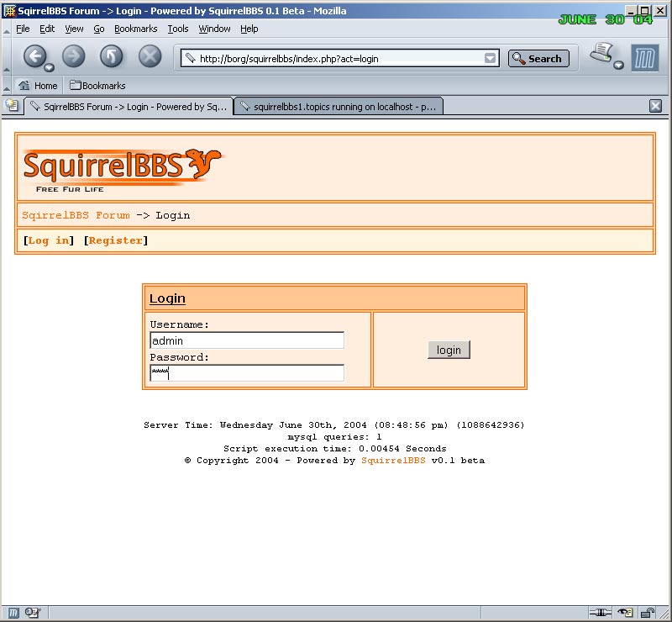This screenshot has height=622, width=672.
Task: Close the current tab with the tab bar X
Action: (x=655, y=106)
